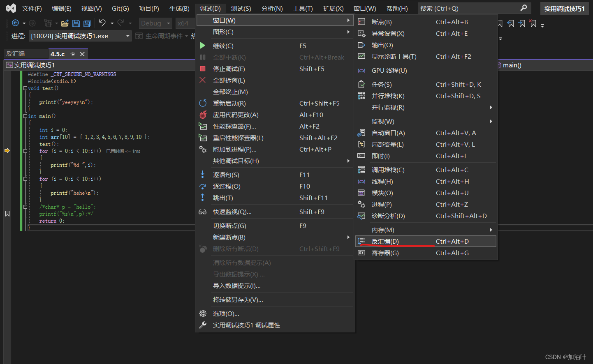Expand 窗口(W) submenu in Debug menu
This screenshot has height=364, width=593.
[x=275, y=20]
